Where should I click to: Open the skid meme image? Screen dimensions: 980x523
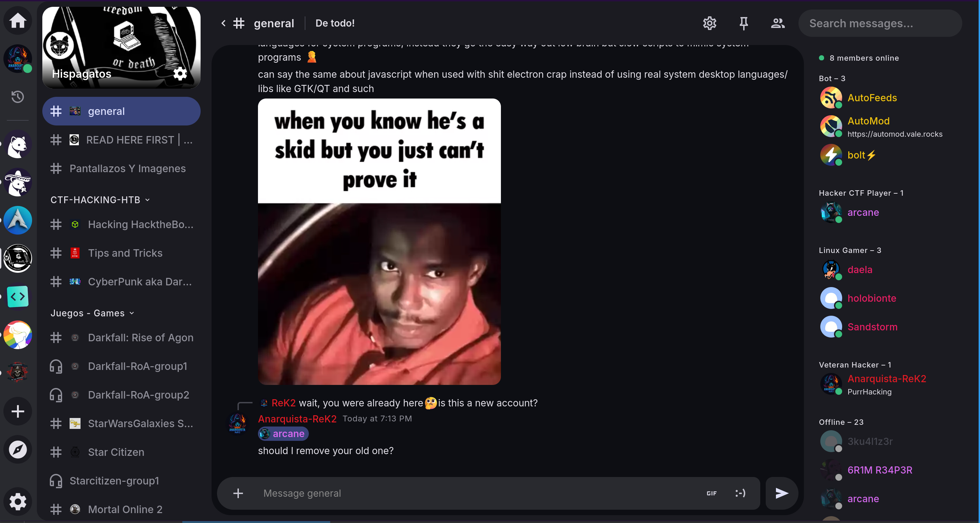(379, 241)
